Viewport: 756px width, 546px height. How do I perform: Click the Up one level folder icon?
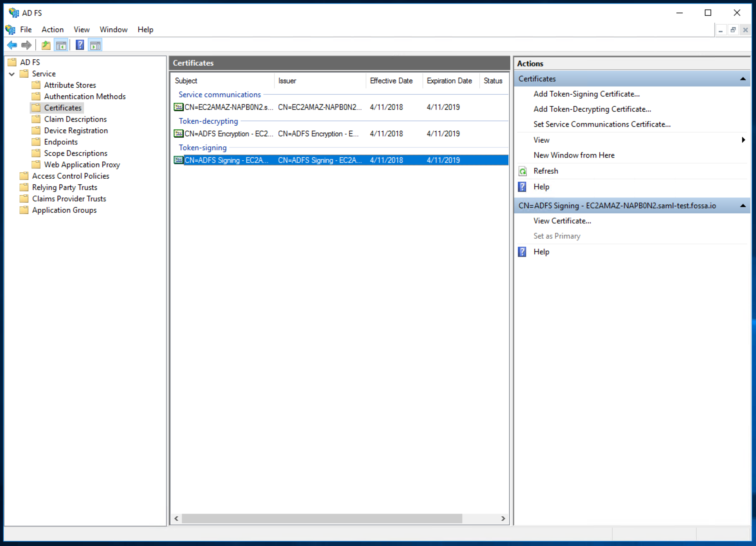pyautogui.click(x=46, y=45)
